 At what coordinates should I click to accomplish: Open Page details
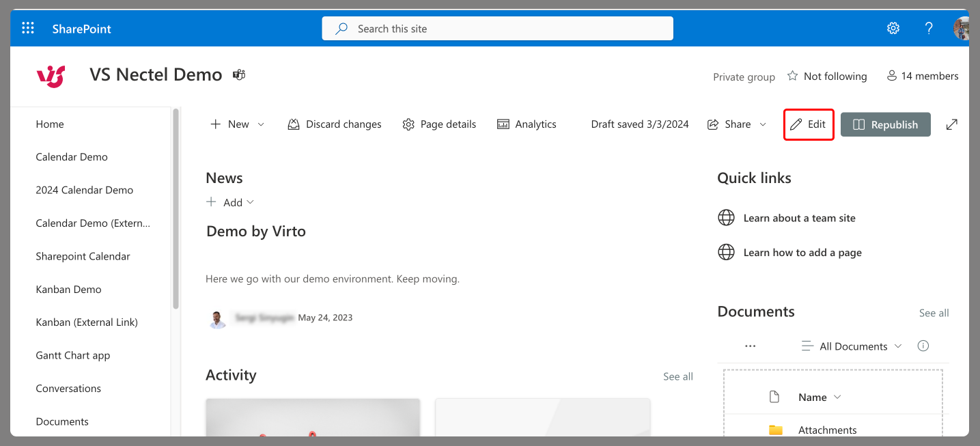[x=439, y=124]
